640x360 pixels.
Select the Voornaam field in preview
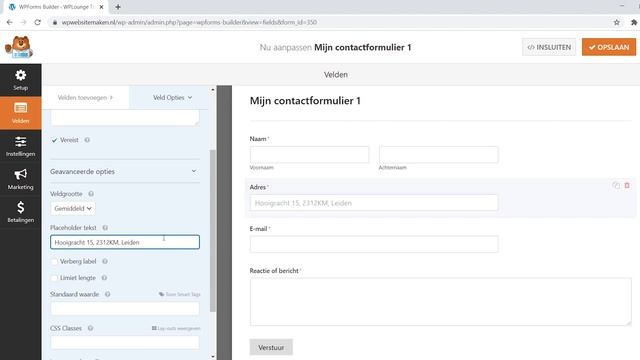(309, 155)
